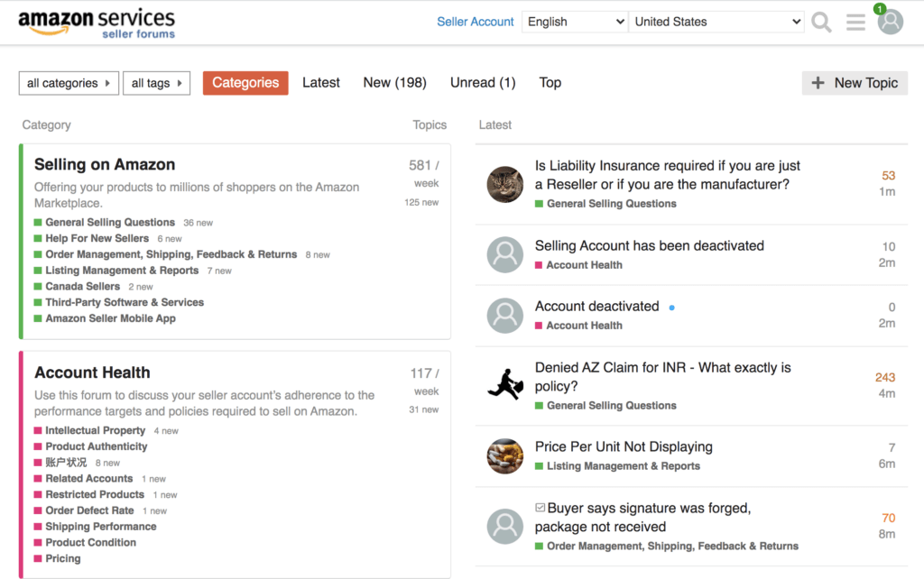Open topic Buyer says signature was forged
924x579 pixels.
642,517
